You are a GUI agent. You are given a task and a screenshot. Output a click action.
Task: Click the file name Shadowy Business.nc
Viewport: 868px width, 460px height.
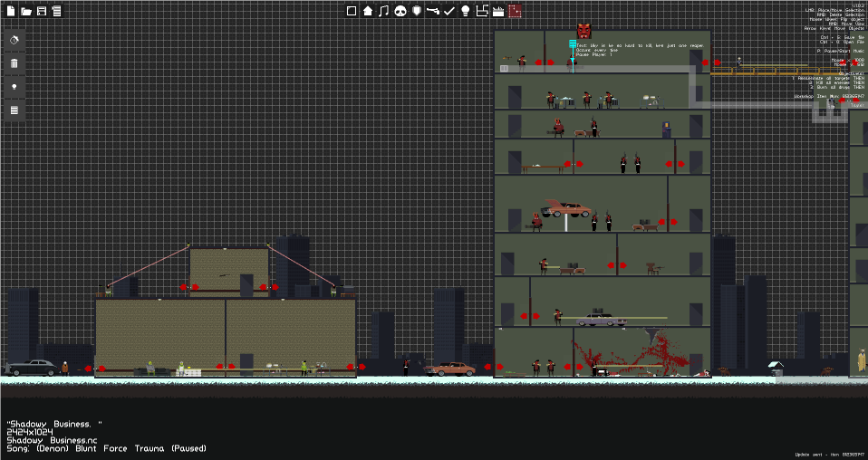click(52, 440)
